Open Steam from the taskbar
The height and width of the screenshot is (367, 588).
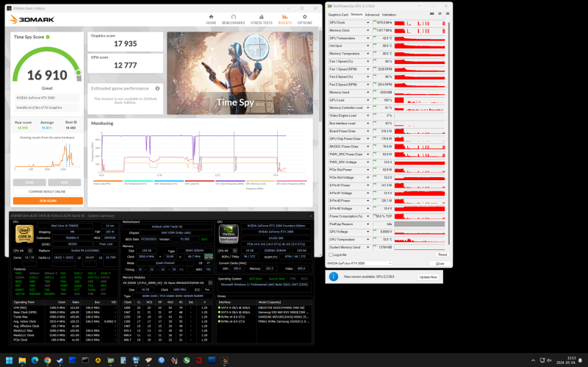pos(60,360)
